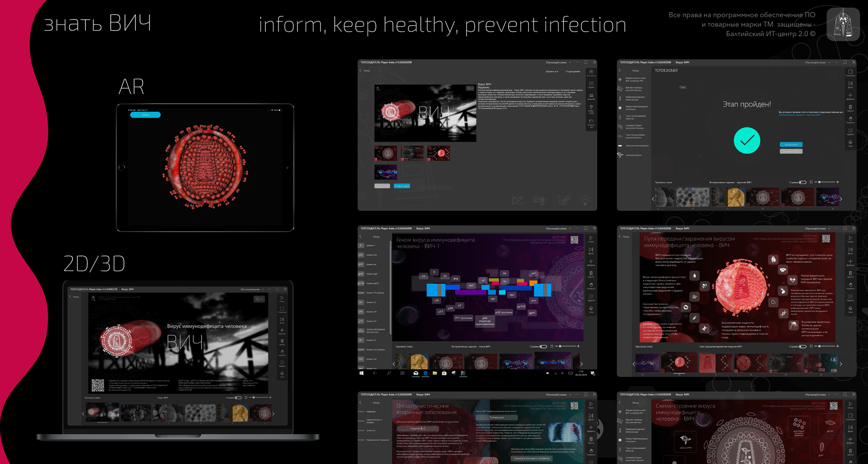Expand Обучающий режим dropdown in laptop window
Screen dimensions: 868x464
coord(251,289)
